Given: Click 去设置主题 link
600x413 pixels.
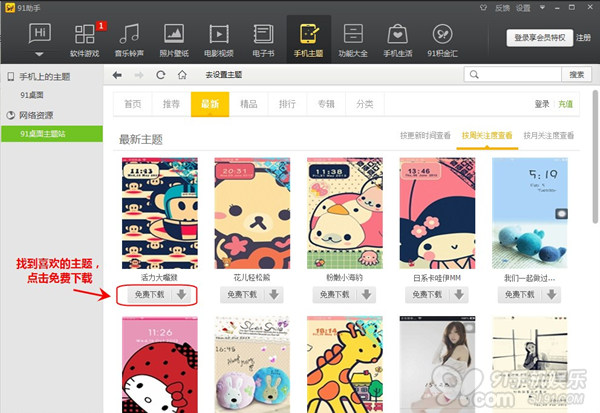Looking at the screenshot, I should click(x=223, y=75).
